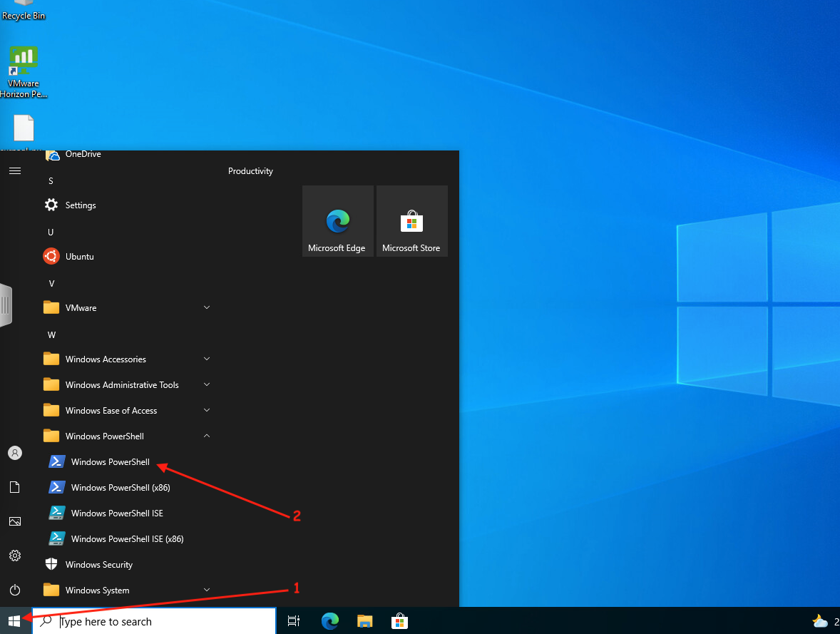Launch Windows PowerShell ISE
The height and width of the screenshot is (634, 840).
[x=117, y=513]
